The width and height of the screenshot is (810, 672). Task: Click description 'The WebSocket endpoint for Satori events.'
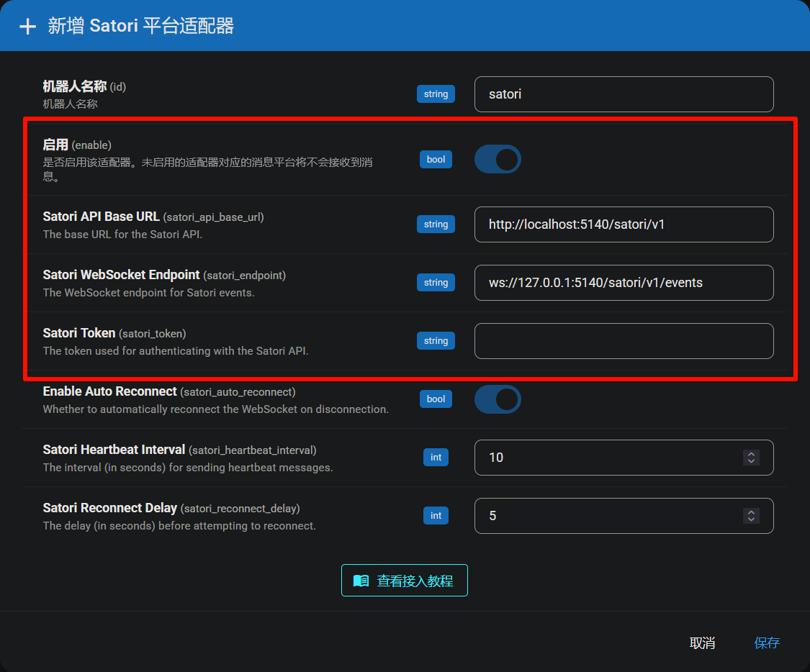149,293
